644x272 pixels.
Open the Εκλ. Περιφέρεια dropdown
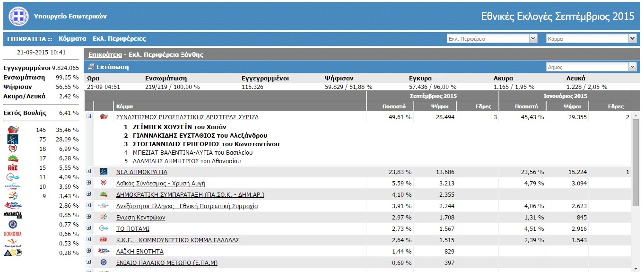coord(492,39)
